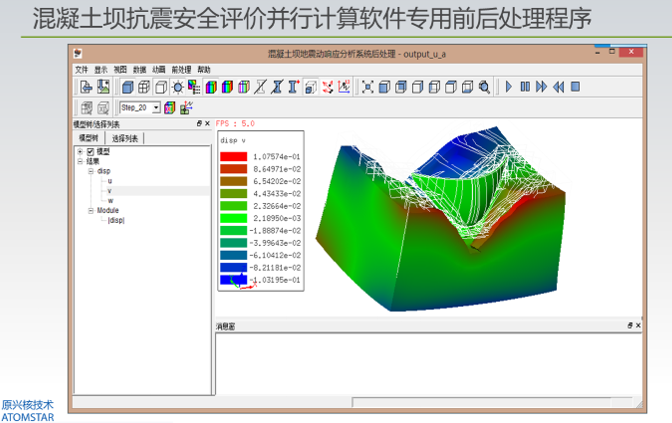Switch to the front face cube view
This screenshot has height=423, width=672.
pos(384,87)
